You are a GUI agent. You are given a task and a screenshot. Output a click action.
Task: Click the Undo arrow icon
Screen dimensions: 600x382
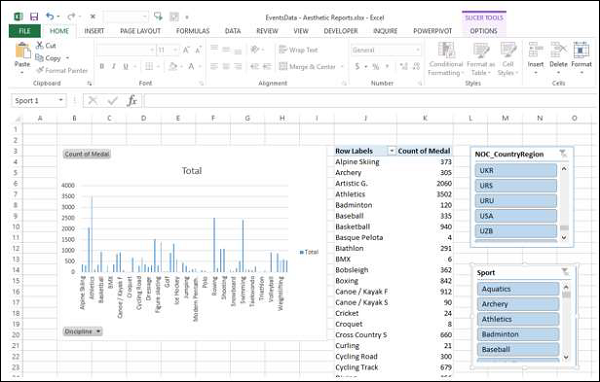[50, 16]
